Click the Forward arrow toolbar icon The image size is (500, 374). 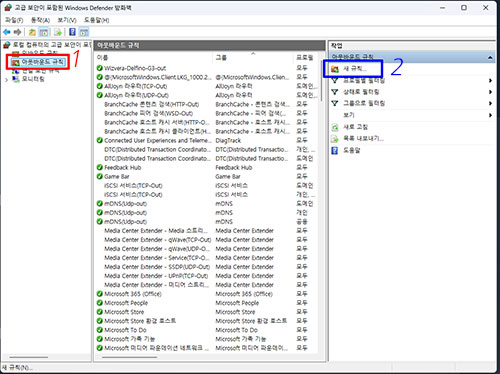pos(17,32)
